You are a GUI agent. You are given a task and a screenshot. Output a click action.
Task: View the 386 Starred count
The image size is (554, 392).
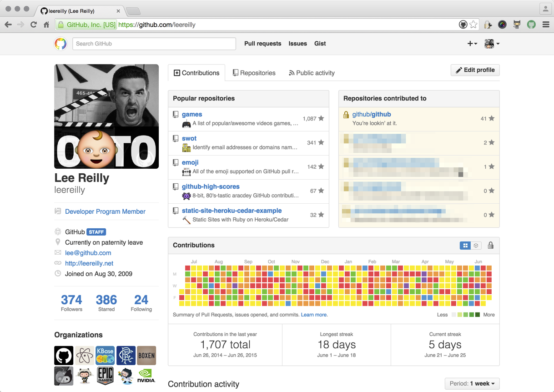pos(106,303)
